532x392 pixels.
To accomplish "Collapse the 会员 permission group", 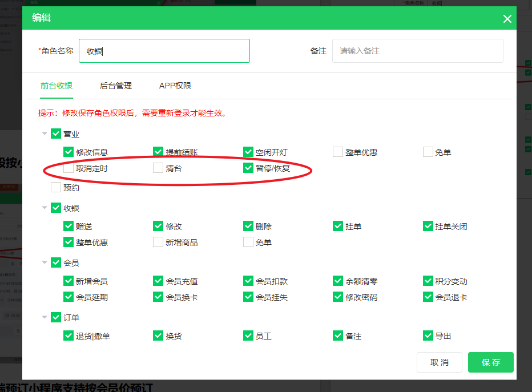I will pos(45,263).
